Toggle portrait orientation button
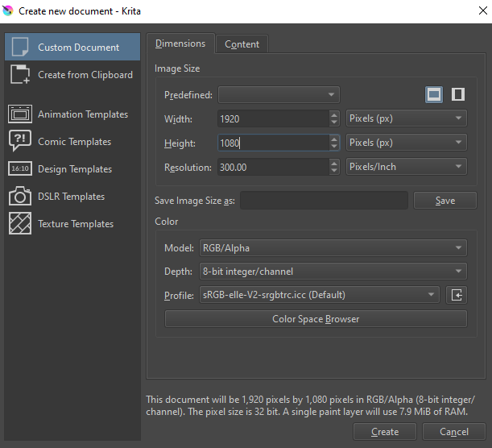This screenshot has height=448, width=492. click(x=458, y=94)
